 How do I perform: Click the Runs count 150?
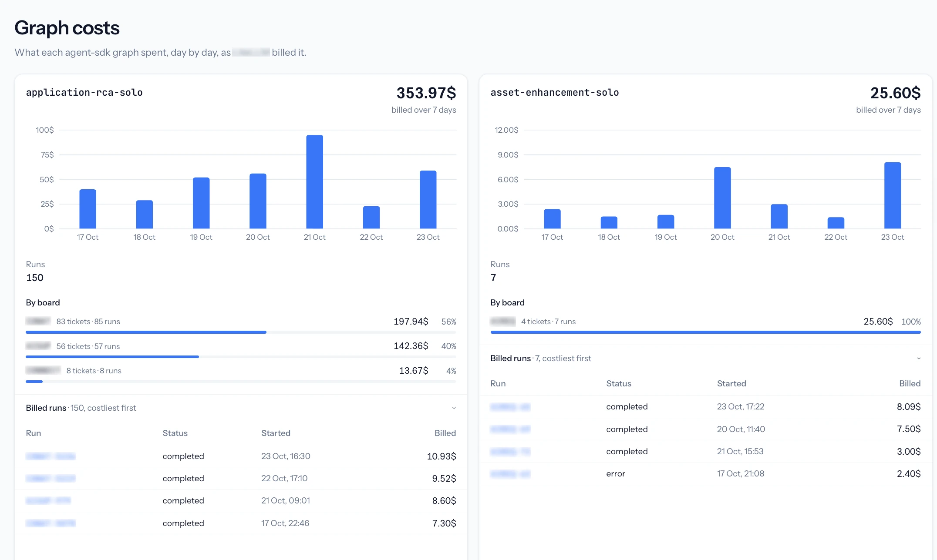35,278
